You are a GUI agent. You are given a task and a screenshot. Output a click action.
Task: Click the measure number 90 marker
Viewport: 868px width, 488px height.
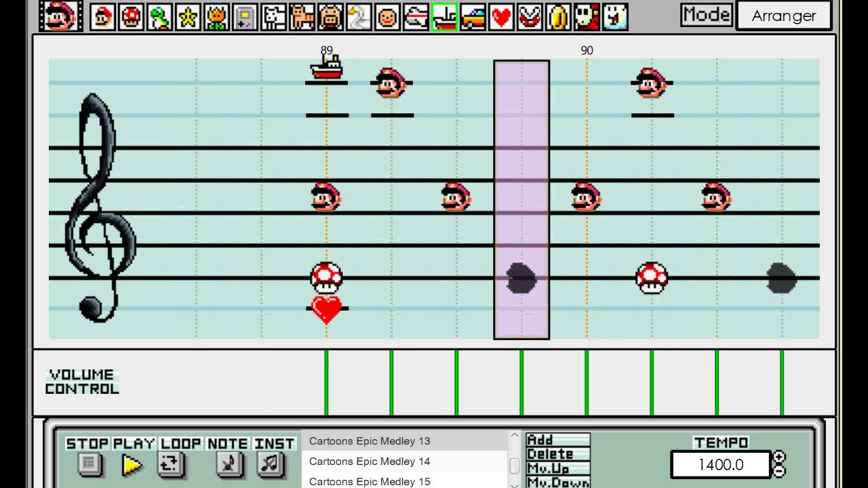click(x=587, y=50)
